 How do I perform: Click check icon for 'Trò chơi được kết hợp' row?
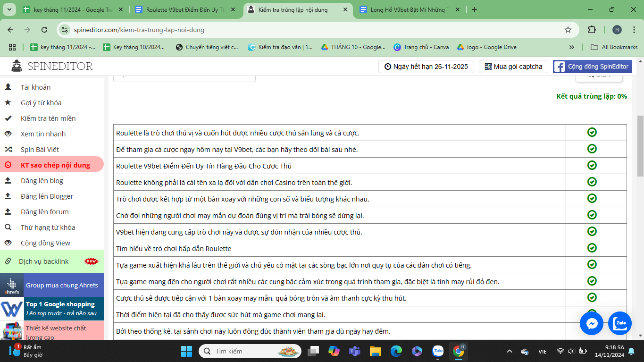click(592, 198)
